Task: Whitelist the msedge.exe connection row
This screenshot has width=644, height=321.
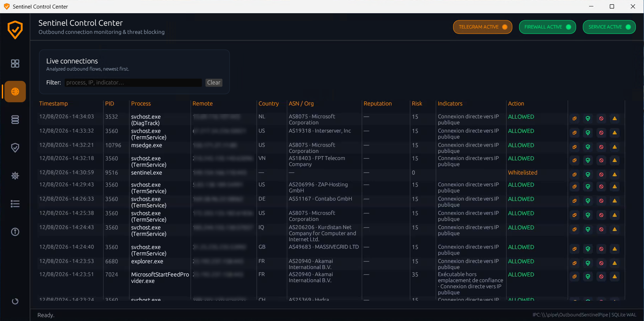Action: pos(588,147)
